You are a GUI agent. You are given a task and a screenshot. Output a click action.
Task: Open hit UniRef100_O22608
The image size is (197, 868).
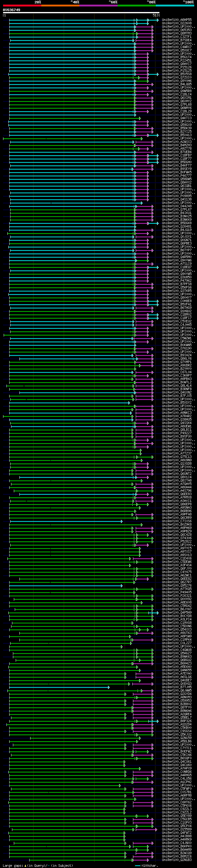point(177,23)
